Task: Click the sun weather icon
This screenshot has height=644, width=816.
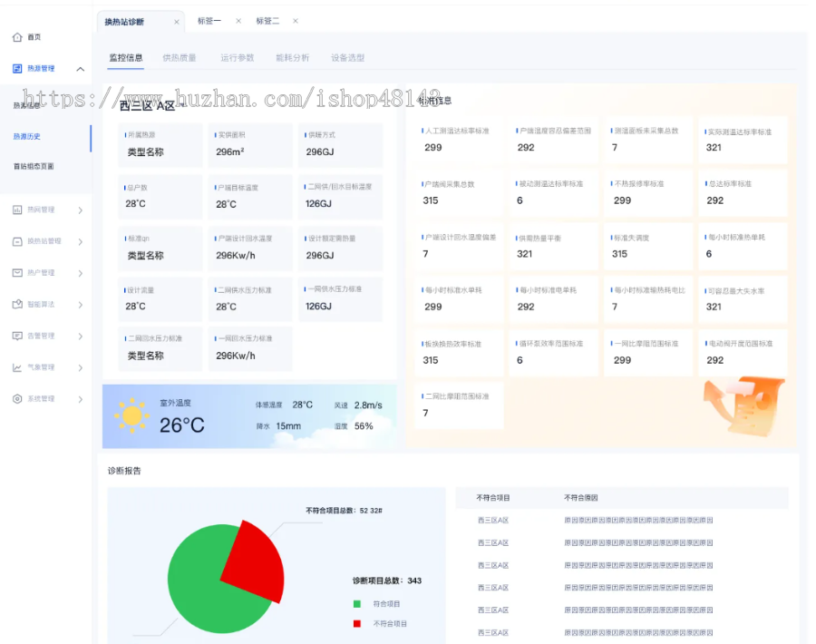Action: pyautogui.click(x=131, y=415)
